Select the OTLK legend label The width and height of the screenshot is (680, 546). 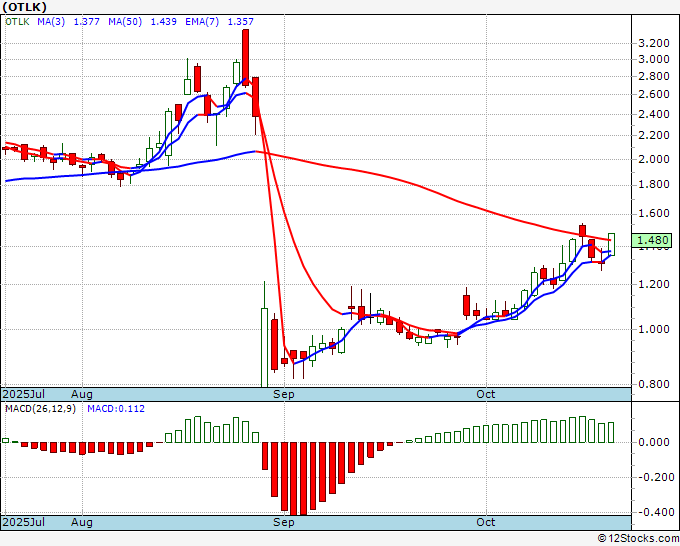click(17, 21)
